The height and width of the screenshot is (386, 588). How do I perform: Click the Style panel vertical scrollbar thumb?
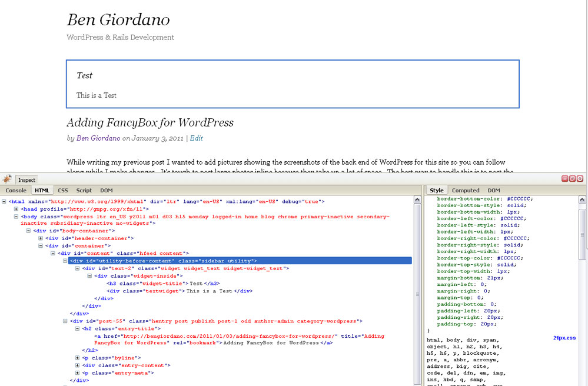(582, 234)
